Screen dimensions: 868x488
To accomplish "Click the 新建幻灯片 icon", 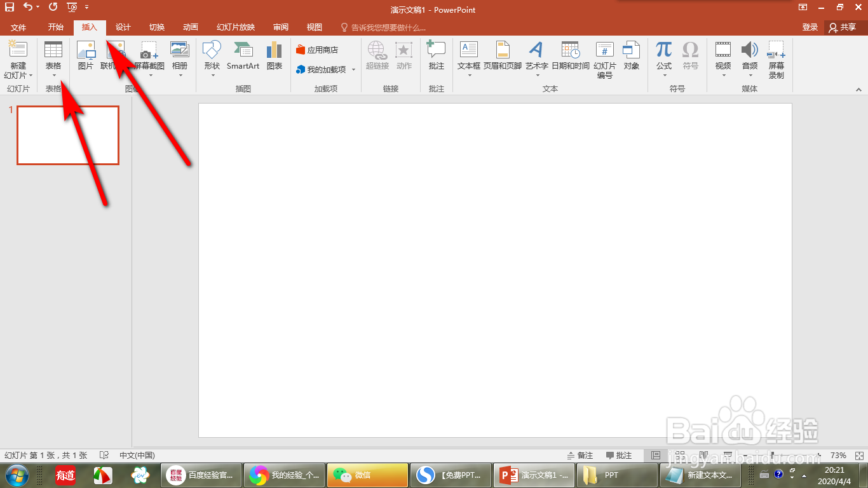I will [x=18, y=49].
